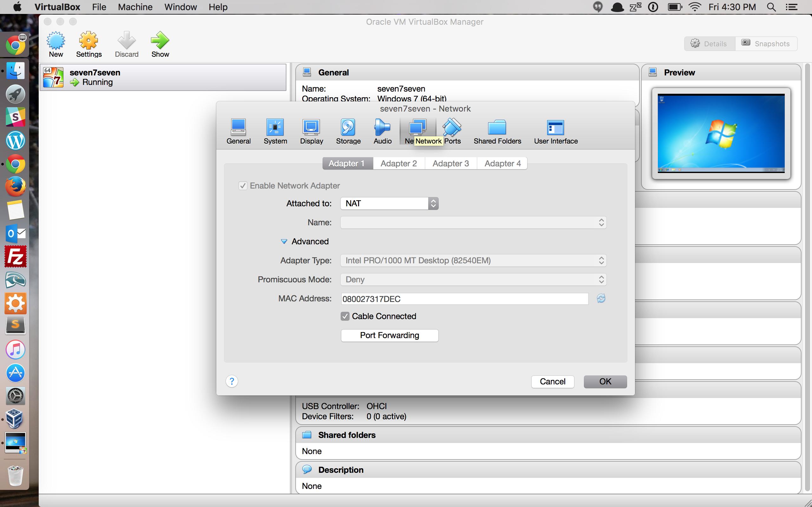
Task: Regenerate the MAC address with refresh icon
Action: (x=600, y=298)
